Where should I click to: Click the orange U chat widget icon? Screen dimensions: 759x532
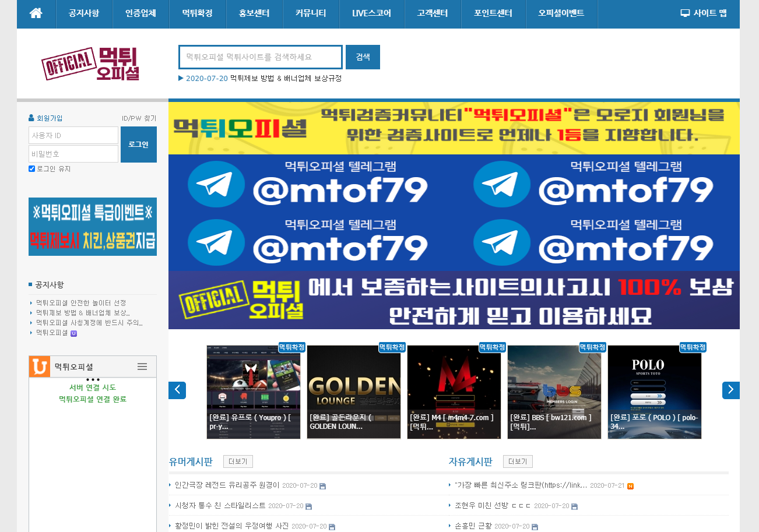click(40, 367)
